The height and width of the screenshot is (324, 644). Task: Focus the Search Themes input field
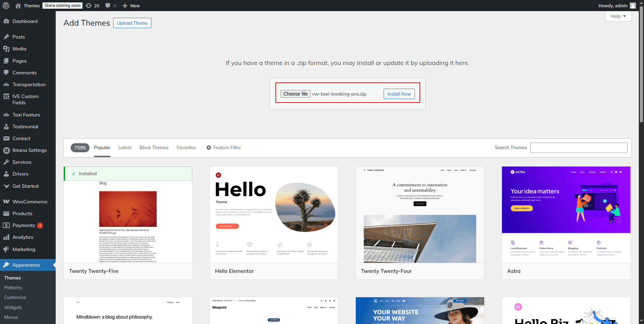tap(579, 147)
